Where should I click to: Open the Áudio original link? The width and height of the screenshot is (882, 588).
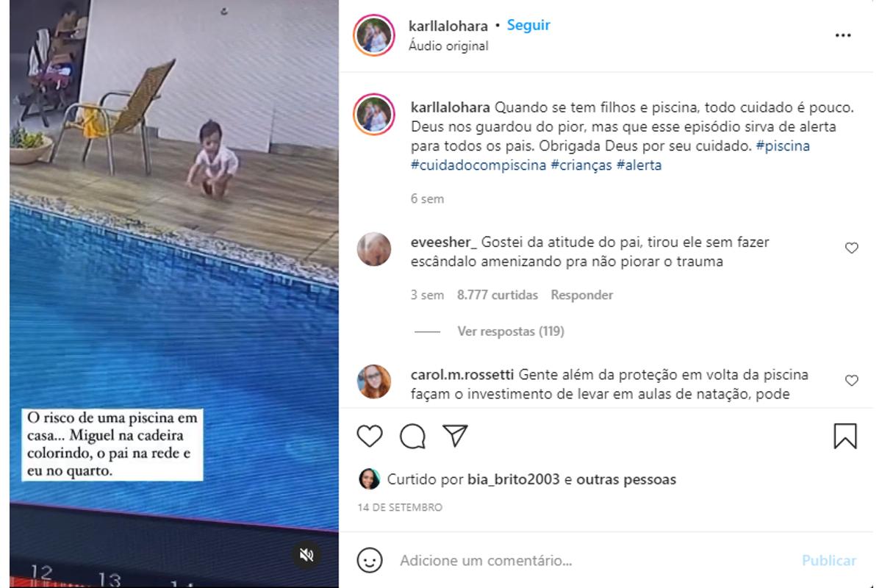[448, 46]
